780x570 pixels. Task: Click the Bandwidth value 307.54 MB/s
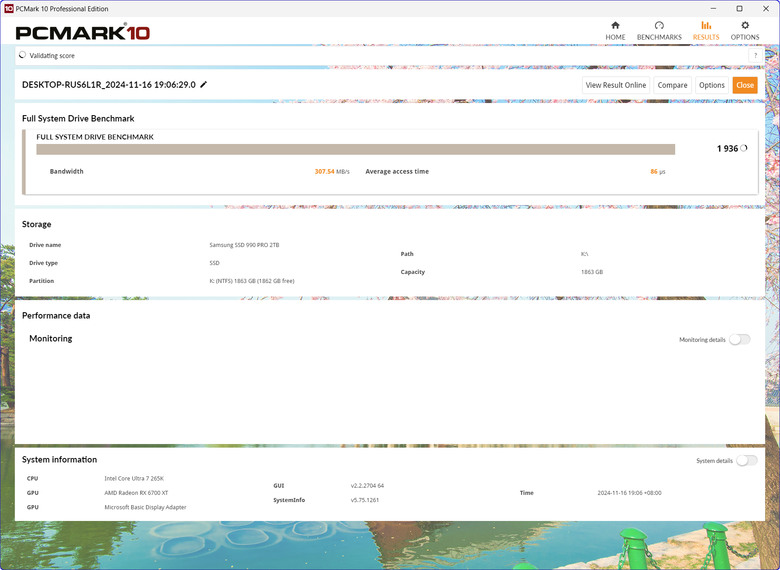click(332, 172)
